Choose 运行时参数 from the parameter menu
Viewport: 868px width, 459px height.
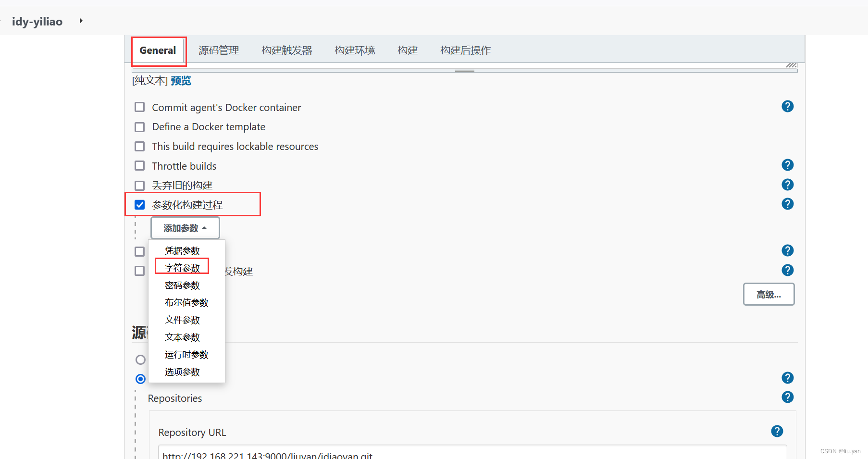186,354
